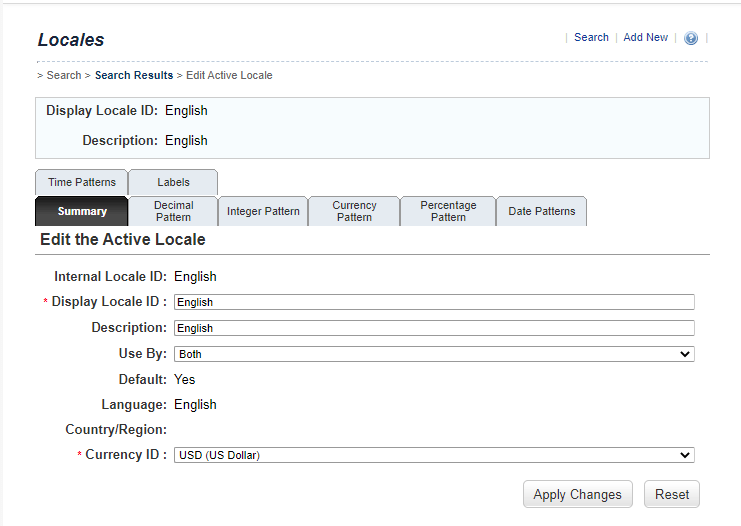Select the Currency Pattern tab
This screenshot has width=741, height=526.
pos(354,211)
